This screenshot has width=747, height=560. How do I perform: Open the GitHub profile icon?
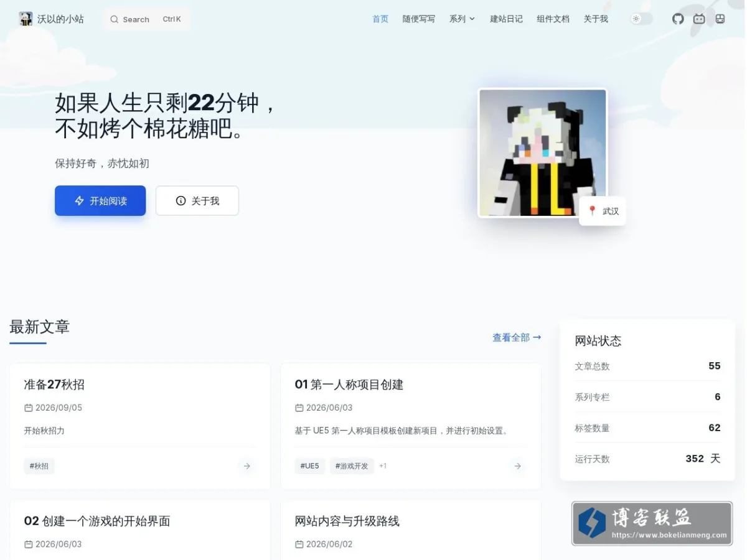(678, 19)
